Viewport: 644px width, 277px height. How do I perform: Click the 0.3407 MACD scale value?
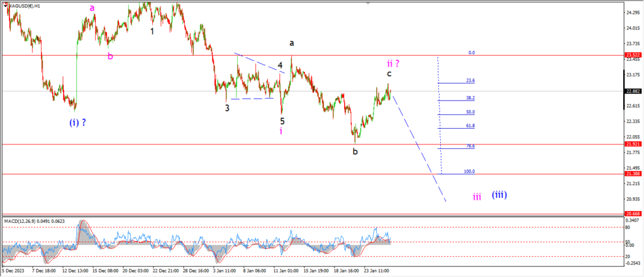click(633, 219)
